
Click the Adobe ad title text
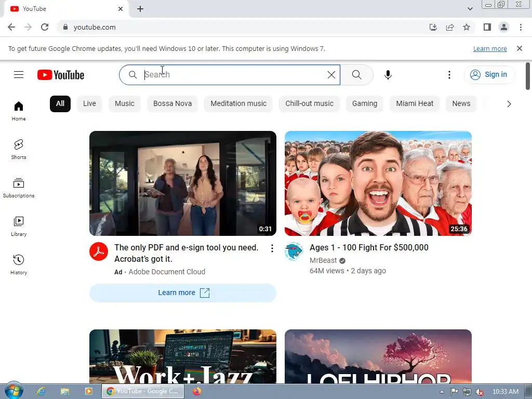187,253
